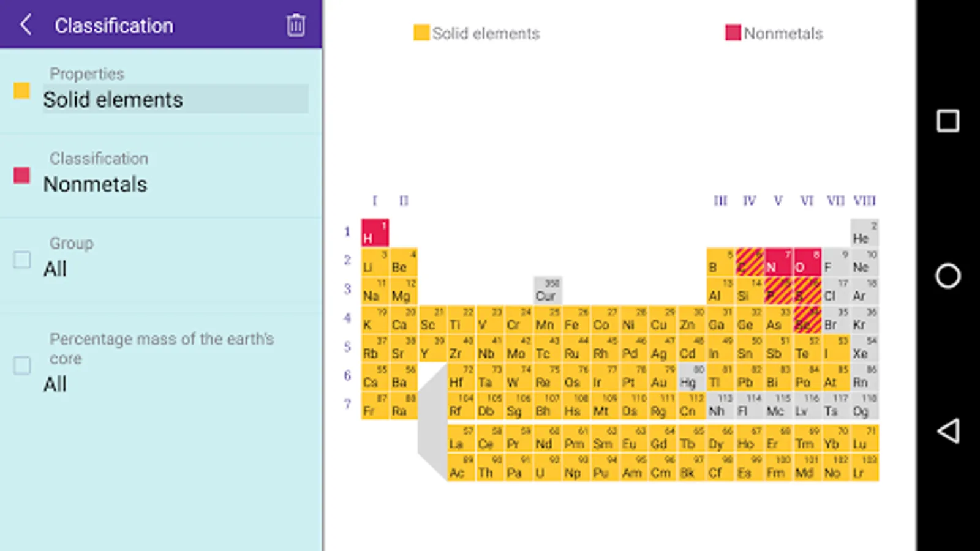Click the Nonmetals legend label
The height and width of the screenshot is (551, 980).
point(783,34)
